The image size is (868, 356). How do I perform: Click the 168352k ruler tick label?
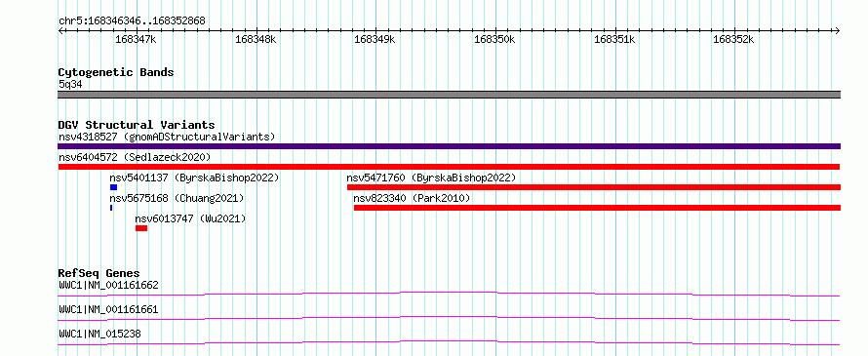pyautogui.click(x=734, y=40)
